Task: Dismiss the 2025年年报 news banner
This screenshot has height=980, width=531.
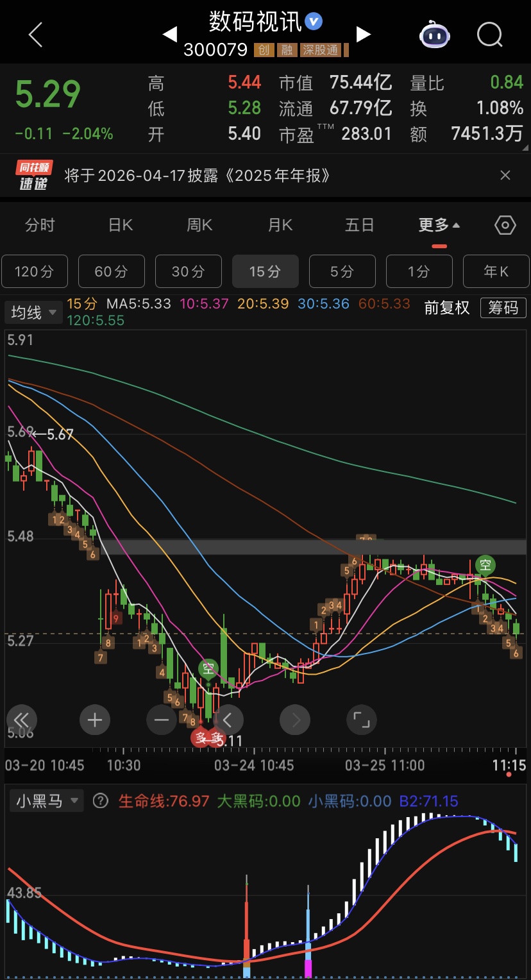Action: click(505, 175)
